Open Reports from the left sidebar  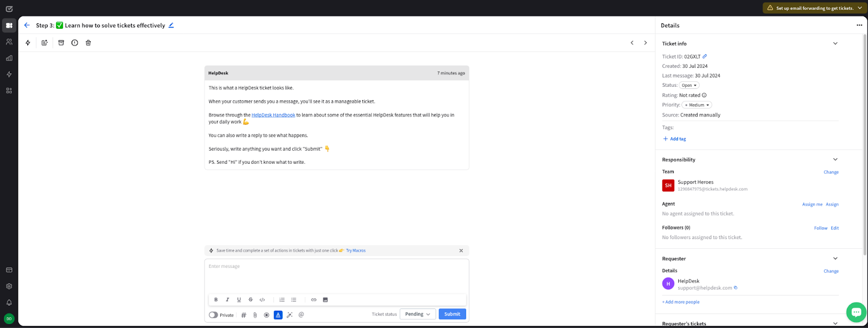pyautogui.click(x=9, y=58)
